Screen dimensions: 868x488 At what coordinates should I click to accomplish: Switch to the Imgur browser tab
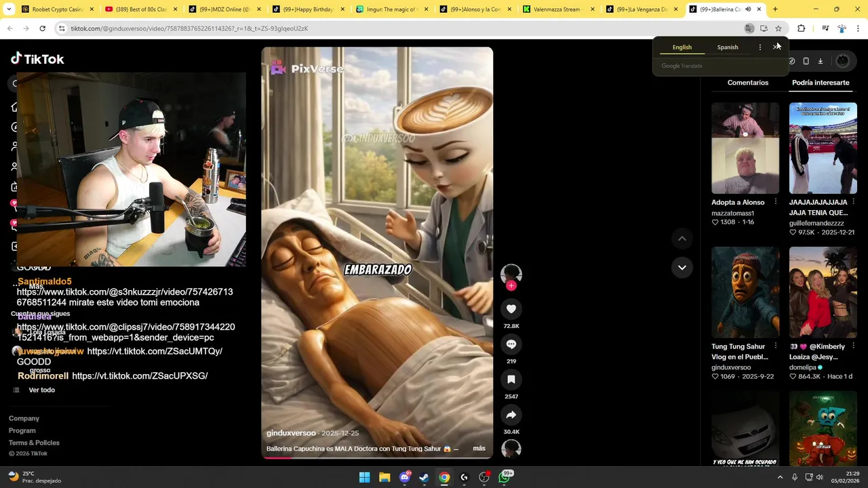coord(391,9)
